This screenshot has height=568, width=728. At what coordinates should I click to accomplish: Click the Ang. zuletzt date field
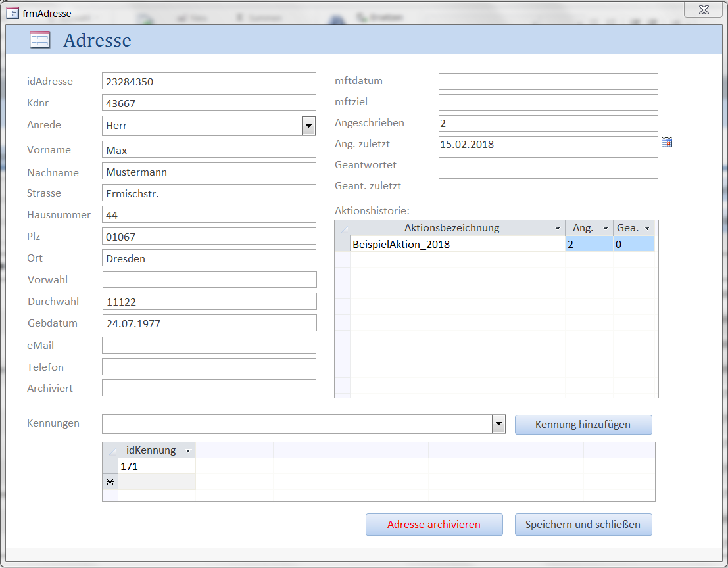pos(548,145)
